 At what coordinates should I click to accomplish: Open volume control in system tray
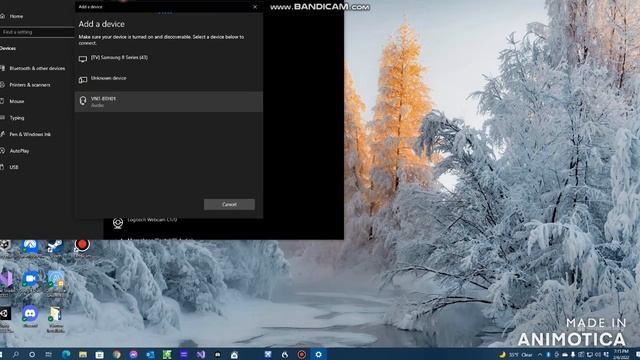(x=598, y=355)
